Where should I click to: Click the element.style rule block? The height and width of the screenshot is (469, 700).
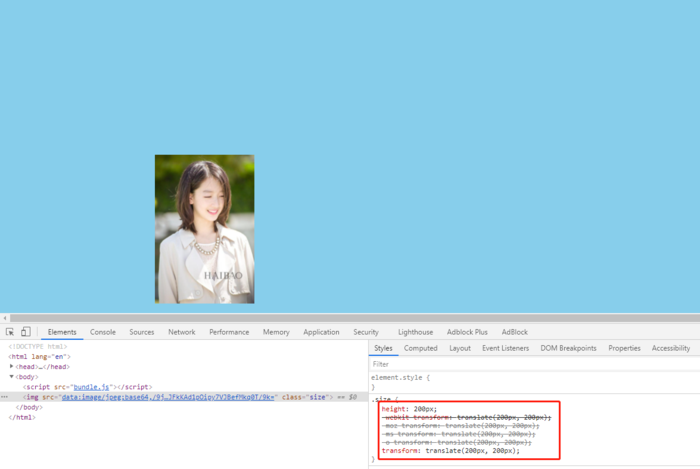[x=400, y=382]
